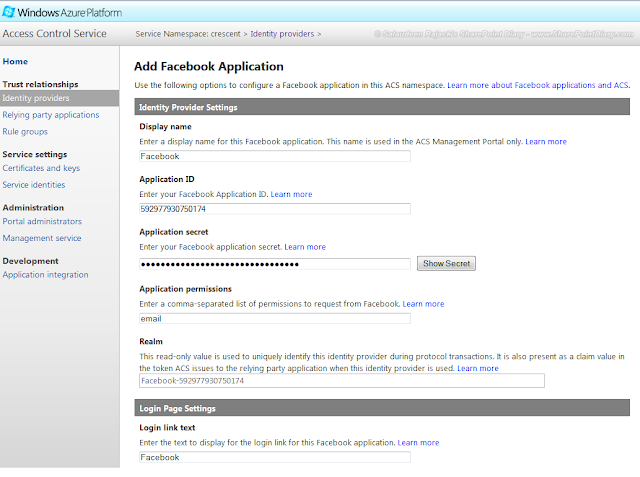Focus the Application secret password field
The width and height of the screenshot is (640, 477).
coord(275,264)
